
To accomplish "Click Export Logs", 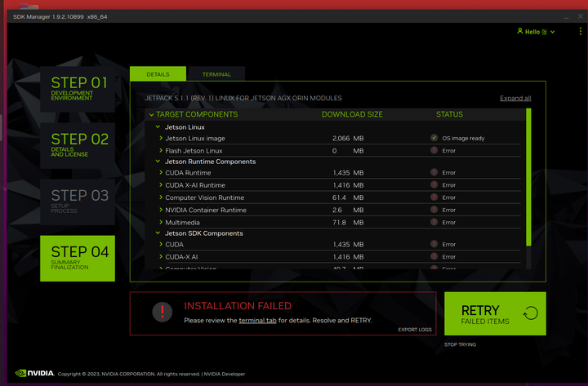I will pos(415,330).
